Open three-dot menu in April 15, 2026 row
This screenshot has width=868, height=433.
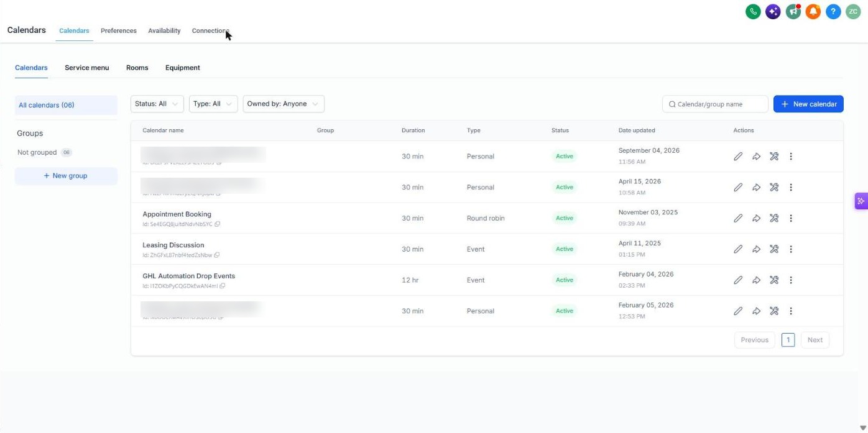791,187
